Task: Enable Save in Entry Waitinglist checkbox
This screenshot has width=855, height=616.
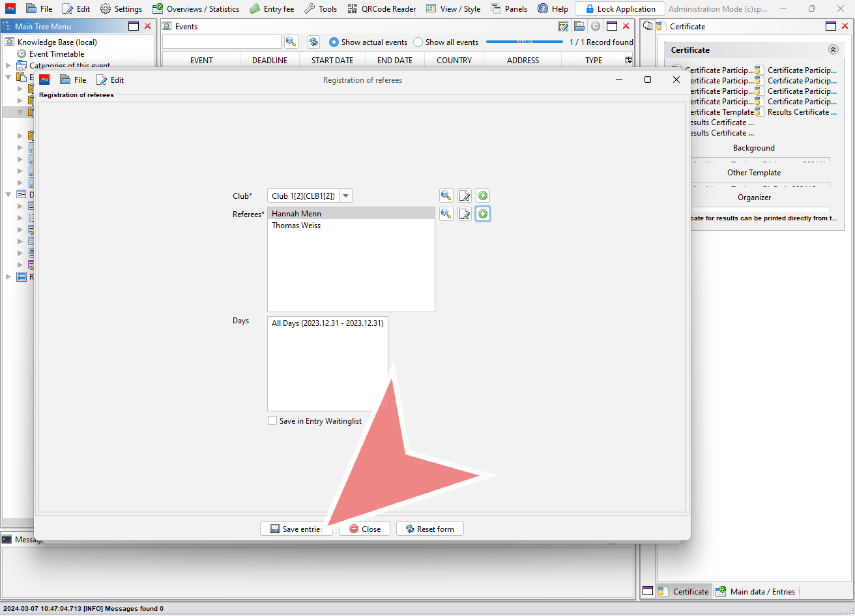Action: (272, 421)
